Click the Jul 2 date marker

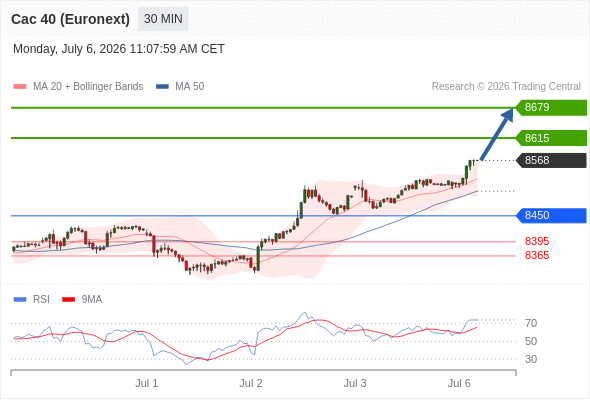coord(251,383)
